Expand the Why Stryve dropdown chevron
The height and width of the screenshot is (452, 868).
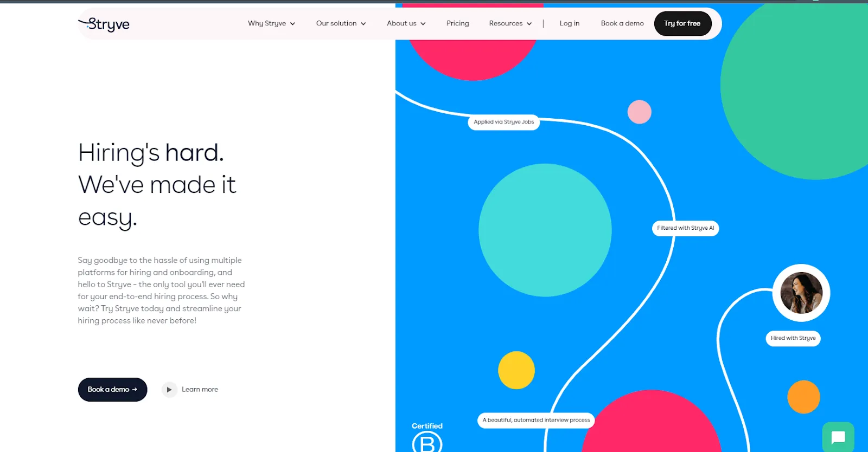[293, 24]
